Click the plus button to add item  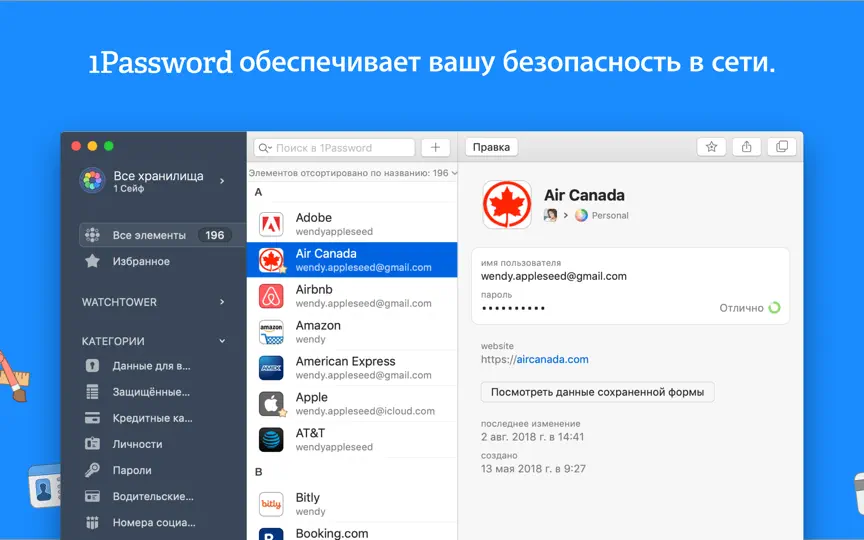point(435,148)
